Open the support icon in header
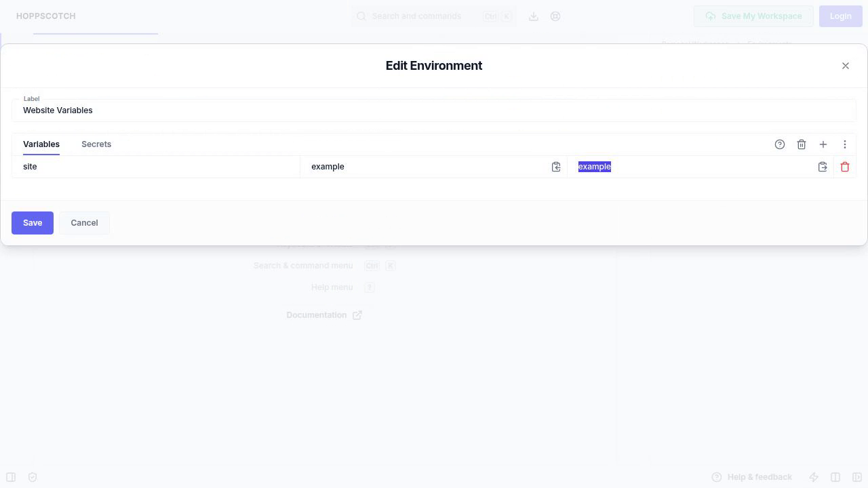The width and height of the screenshot is (868, 488). tap(555, 16)
